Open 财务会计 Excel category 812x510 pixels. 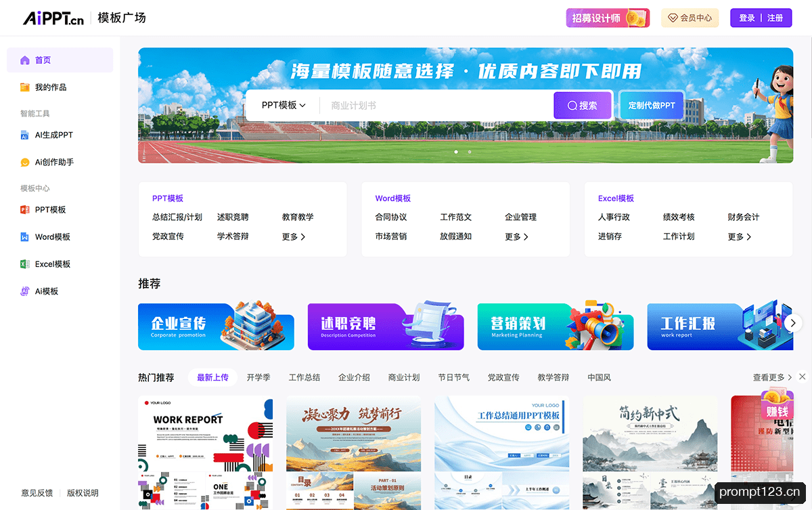(744, 217)
